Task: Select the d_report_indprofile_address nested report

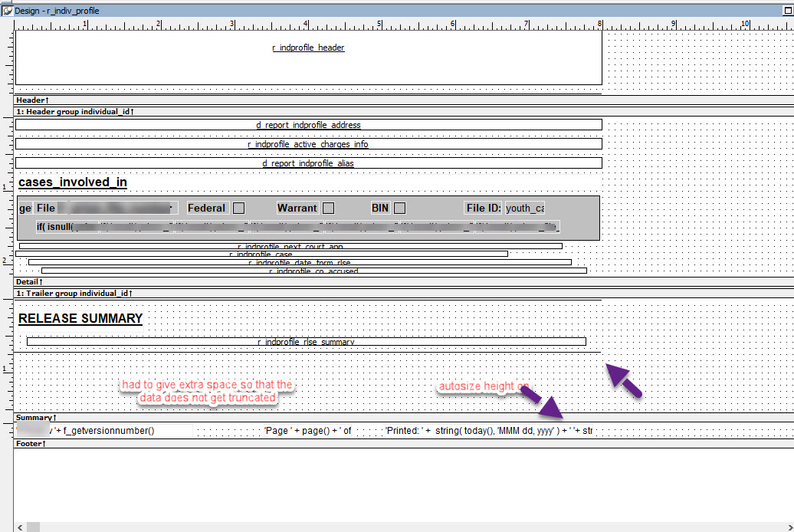Action: coord(308,125)
